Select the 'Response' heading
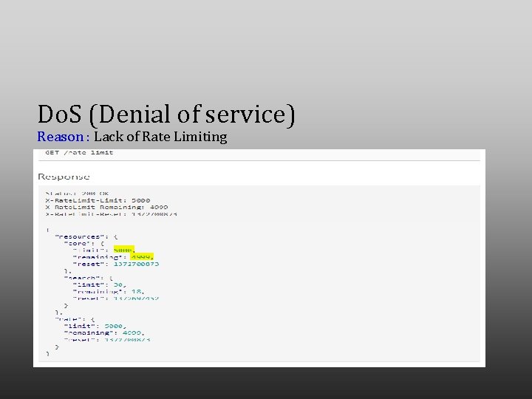 coord(64,177)
